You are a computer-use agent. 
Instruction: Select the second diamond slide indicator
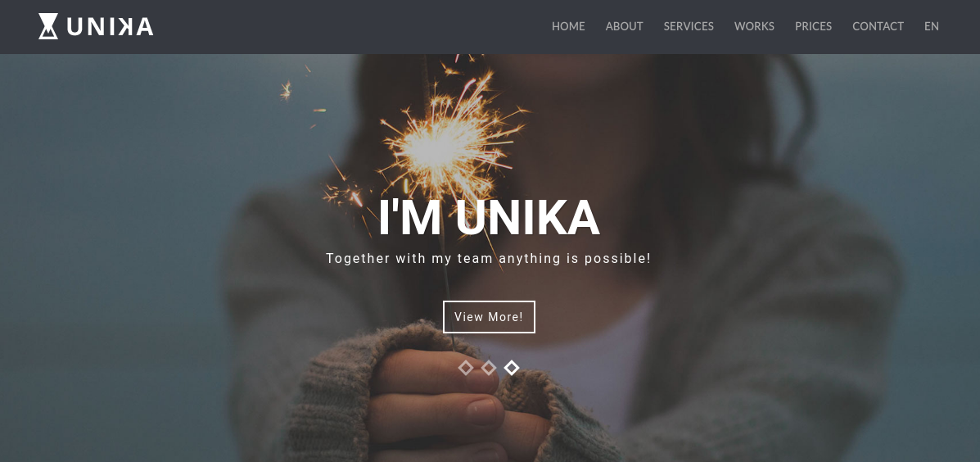click(x=489, y=368)
